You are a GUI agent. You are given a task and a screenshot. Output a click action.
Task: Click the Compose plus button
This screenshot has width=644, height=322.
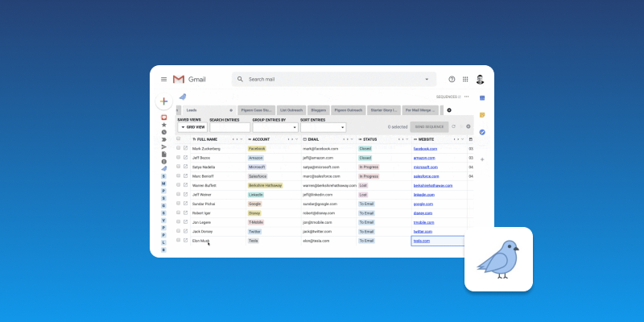[x=164, y=101]
